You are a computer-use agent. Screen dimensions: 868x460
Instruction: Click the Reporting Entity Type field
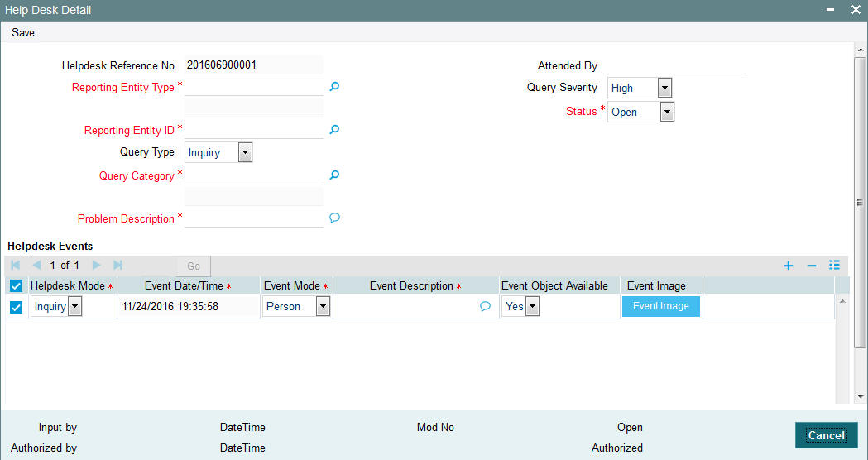(254, 86)
